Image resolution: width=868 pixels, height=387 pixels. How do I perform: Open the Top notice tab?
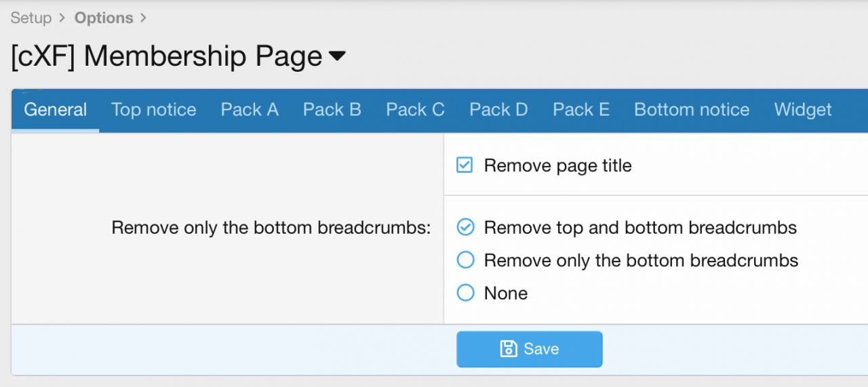pyautogui.click(x=154, y=110)
